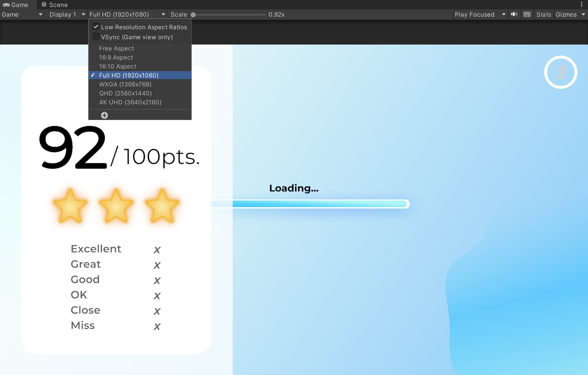
Task: Select 4K UHD (3840x2160) resolution
Action: pyautogui.click(x=130, y=102)
